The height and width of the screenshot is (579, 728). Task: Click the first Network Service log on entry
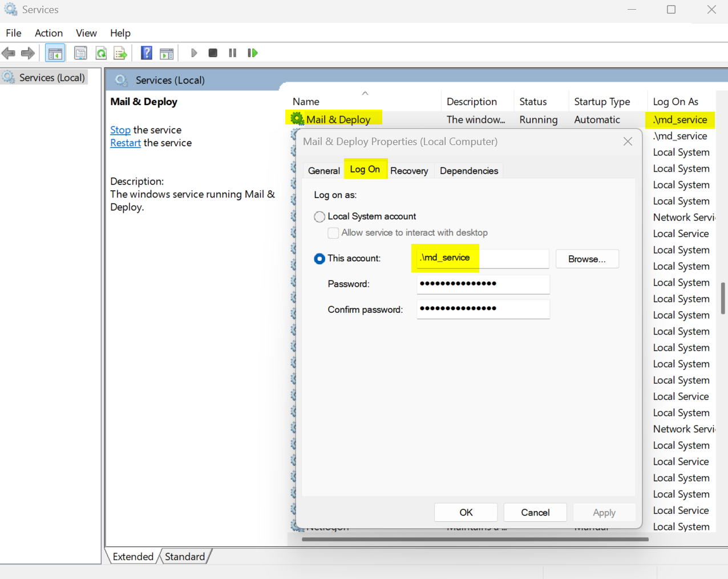coord(683,217)
